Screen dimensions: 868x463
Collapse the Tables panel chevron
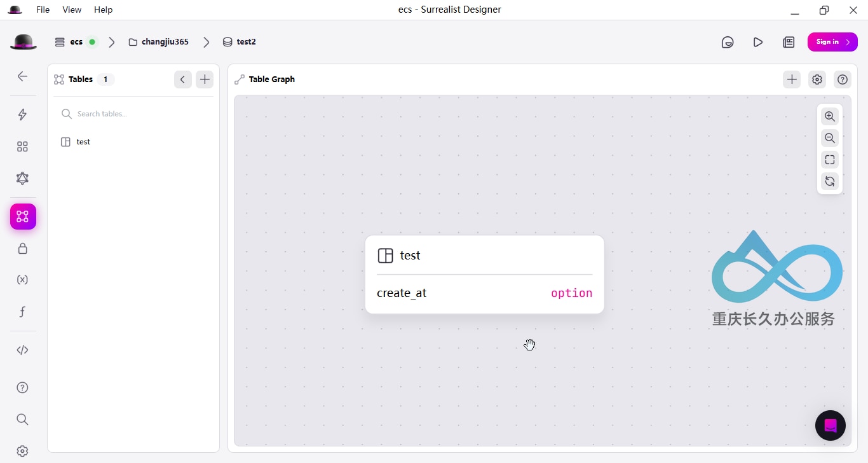[x=182, y=79]
